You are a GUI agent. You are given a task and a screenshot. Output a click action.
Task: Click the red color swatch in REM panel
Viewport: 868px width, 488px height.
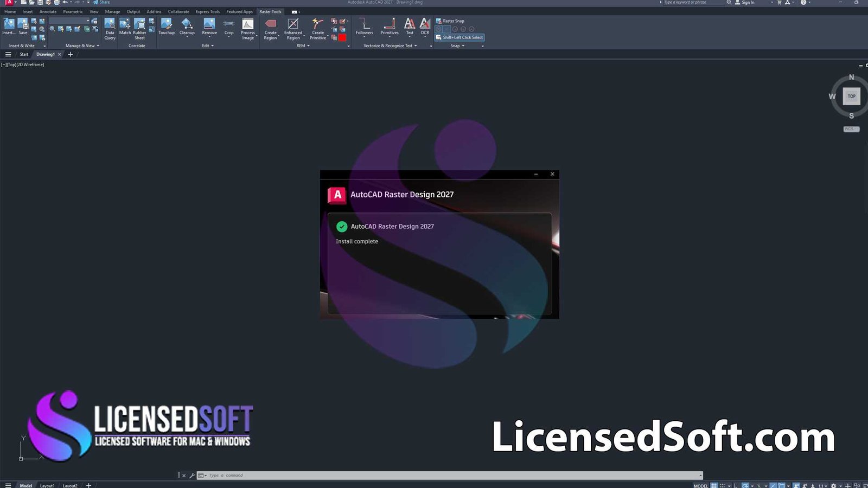(342, 37)
